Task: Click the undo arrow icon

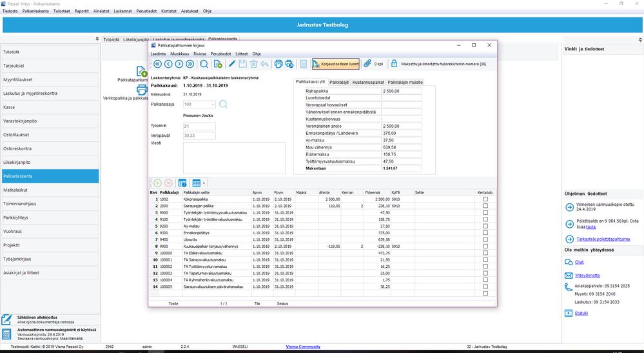Action: coord(264,64)
